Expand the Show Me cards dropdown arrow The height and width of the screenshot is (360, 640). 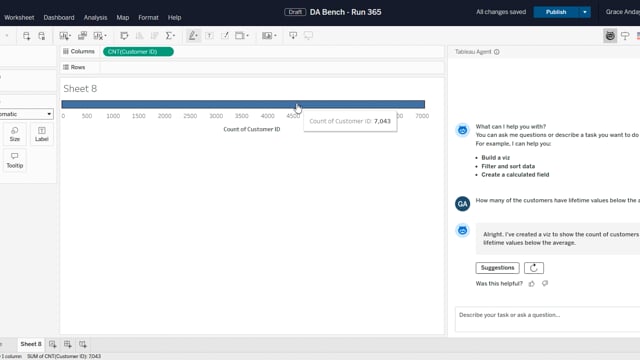275,36
